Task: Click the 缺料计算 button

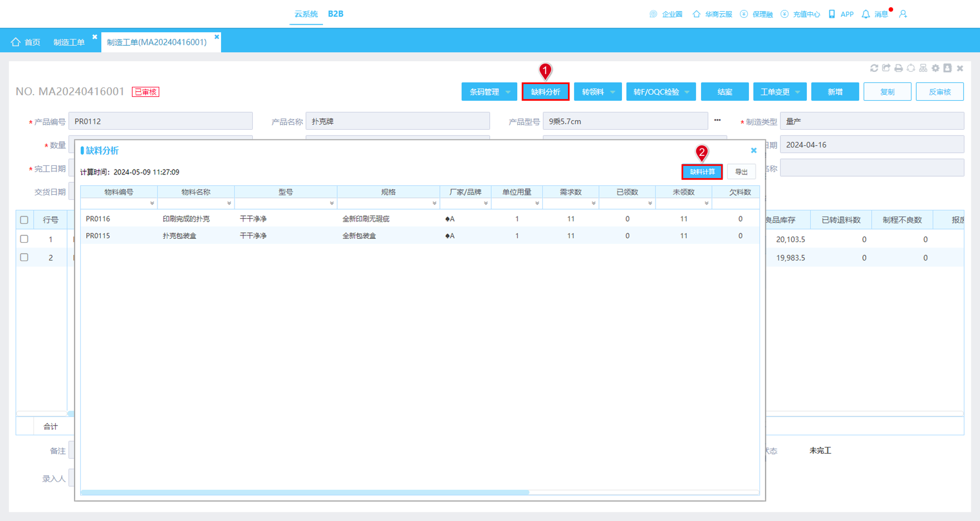Action: [x=702, y=172]
